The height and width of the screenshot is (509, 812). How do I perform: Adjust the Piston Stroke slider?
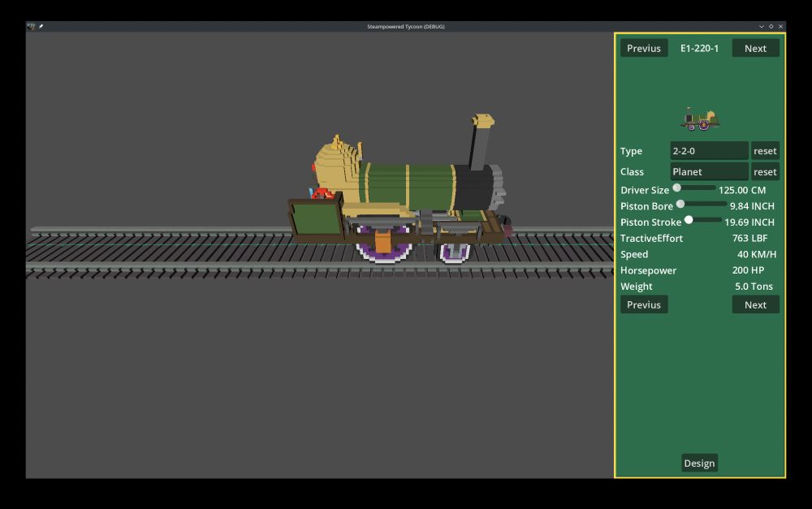702,220
